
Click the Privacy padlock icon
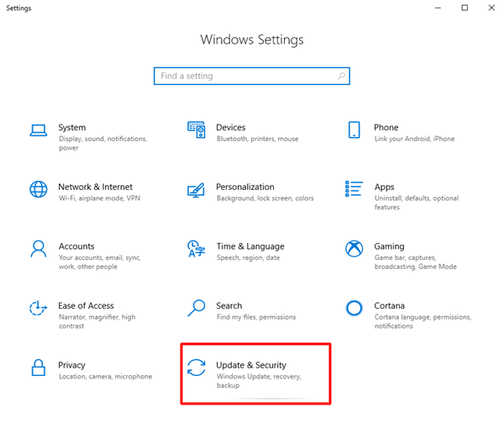click(38, 367)
